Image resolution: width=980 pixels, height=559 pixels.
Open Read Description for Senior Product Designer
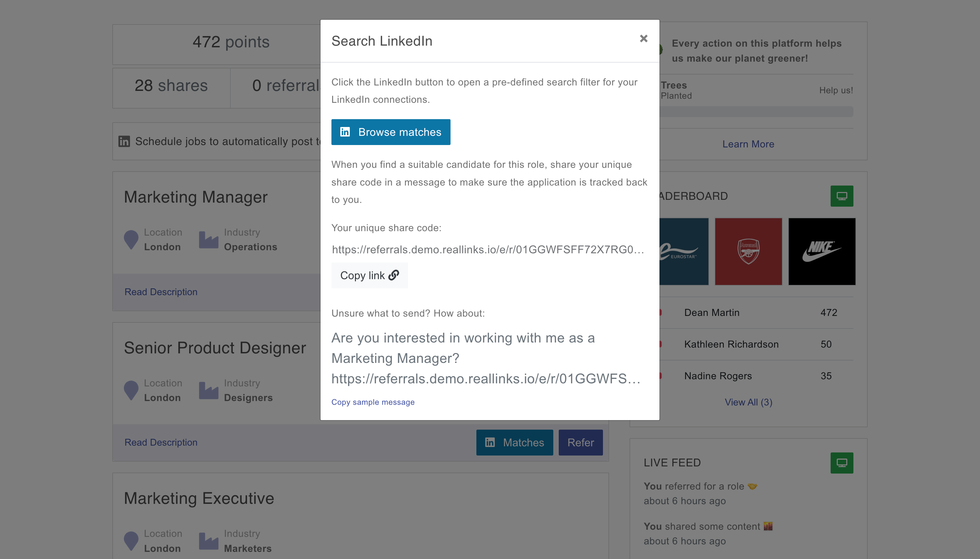[161, 442]
